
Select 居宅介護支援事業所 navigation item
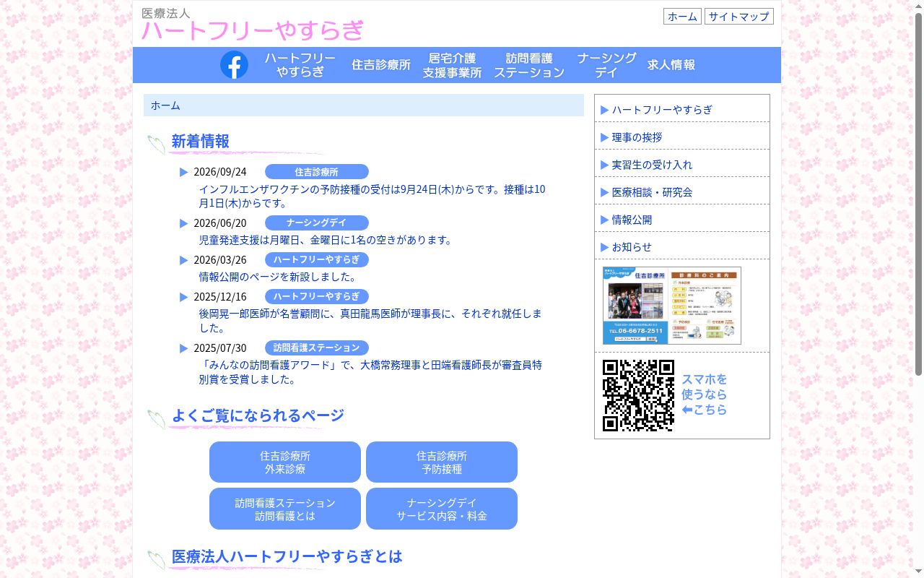[x=452, y=65]
